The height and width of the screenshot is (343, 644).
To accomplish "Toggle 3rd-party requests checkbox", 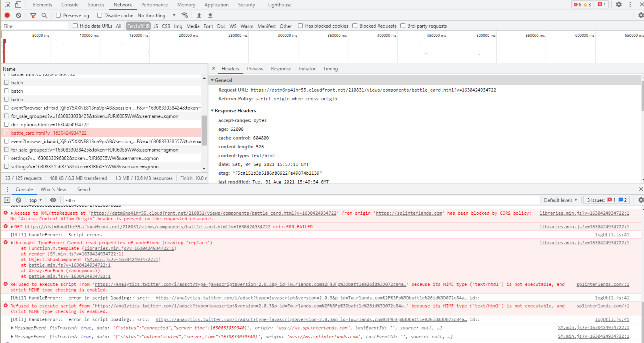I will 403,26.
